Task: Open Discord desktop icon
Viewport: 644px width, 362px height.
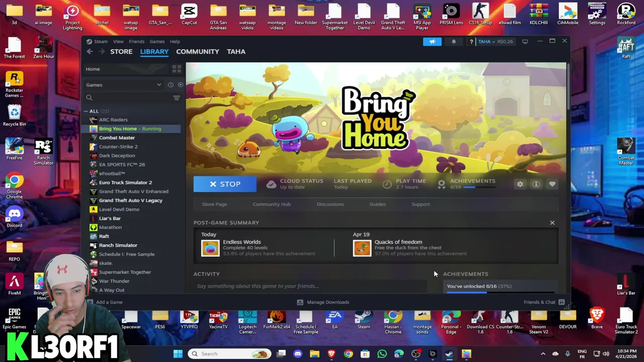Action: (x=14, y=217)
